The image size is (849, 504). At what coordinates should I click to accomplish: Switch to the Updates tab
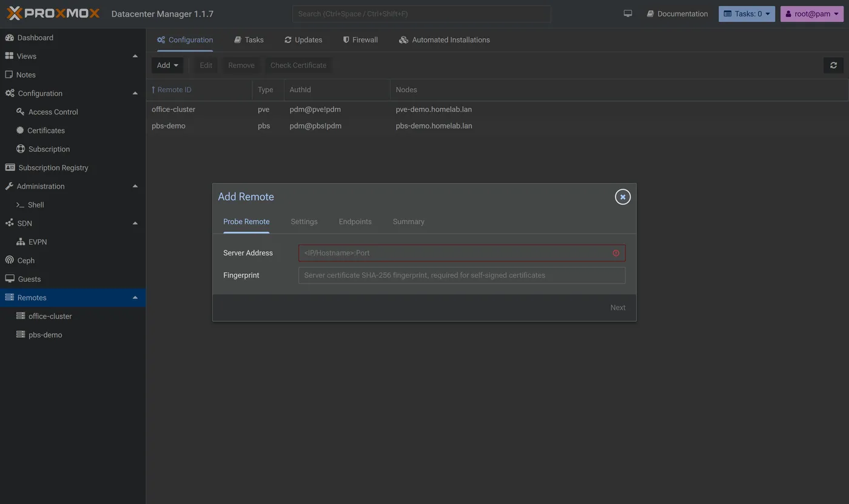point(303,39)
